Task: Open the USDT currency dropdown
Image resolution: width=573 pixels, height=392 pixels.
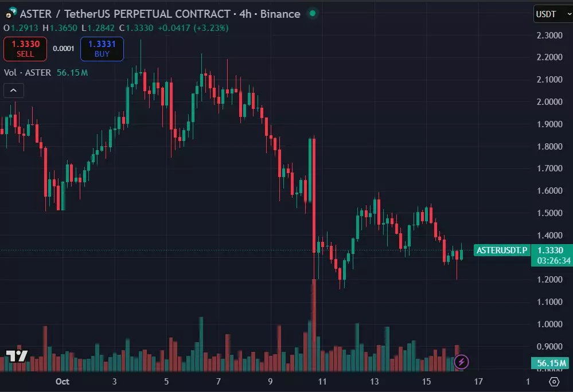Action: click(x=551, y=14)
